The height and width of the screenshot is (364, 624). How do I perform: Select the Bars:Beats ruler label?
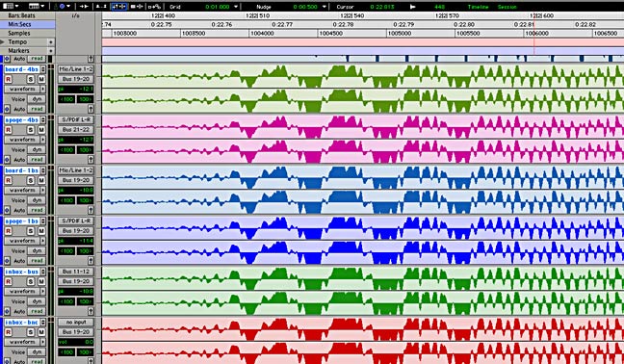click(x=21, y=15)
